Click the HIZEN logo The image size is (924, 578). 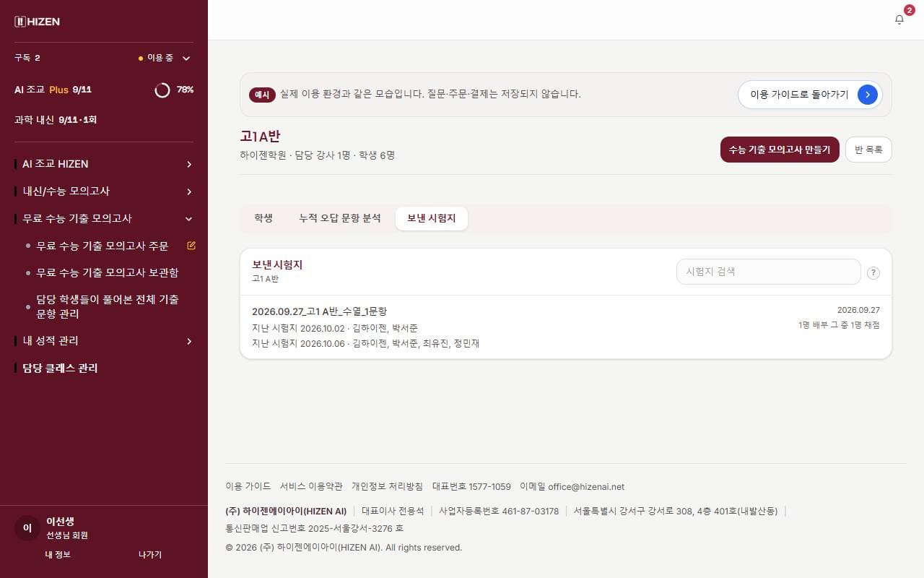[37, 22]
